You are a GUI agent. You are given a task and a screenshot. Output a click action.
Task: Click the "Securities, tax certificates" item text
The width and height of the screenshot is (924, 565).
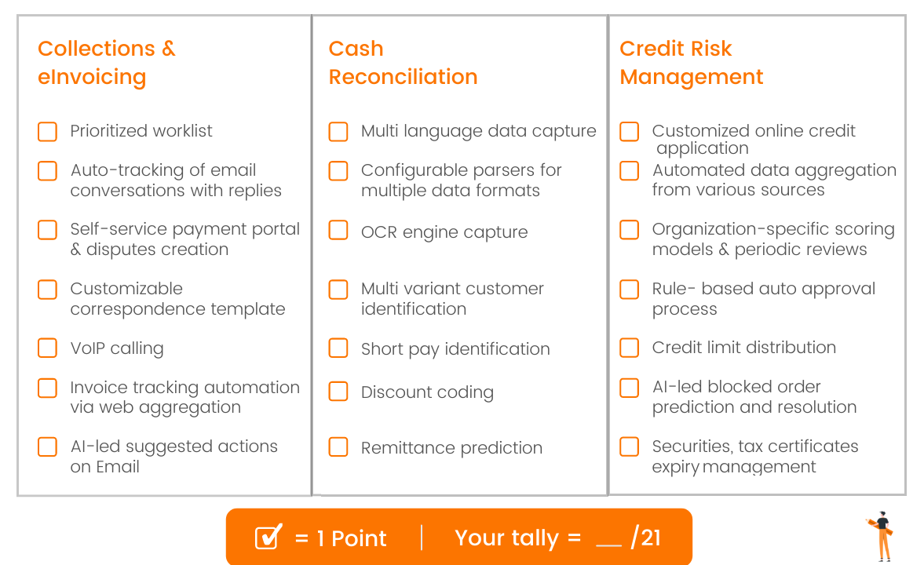(x=755, y=447)
